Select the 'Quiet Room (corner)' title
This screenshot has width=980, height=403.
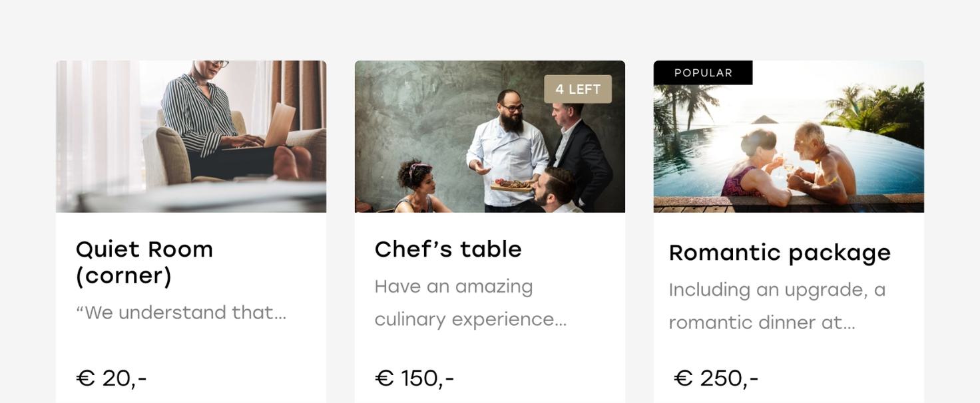(x=144, y=262)
